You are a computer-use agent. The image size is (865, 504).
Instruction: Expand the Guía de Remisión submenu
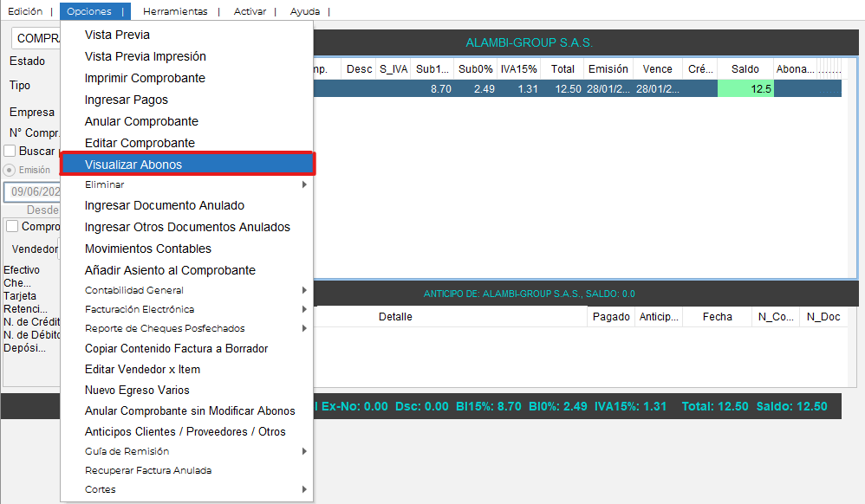(186, 451)
